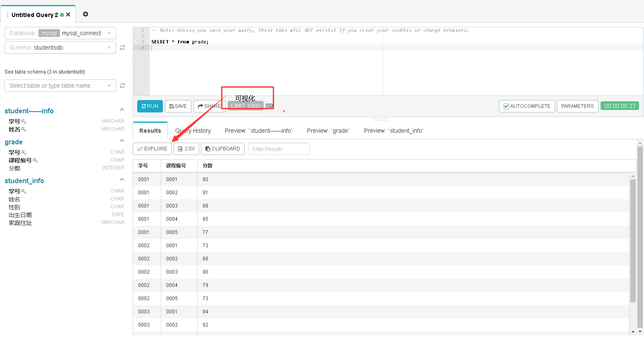Screen dimensions: 644x339
Task: Click inside the SQL editor on the SELECT line
Action: click(x=180, y=42)
